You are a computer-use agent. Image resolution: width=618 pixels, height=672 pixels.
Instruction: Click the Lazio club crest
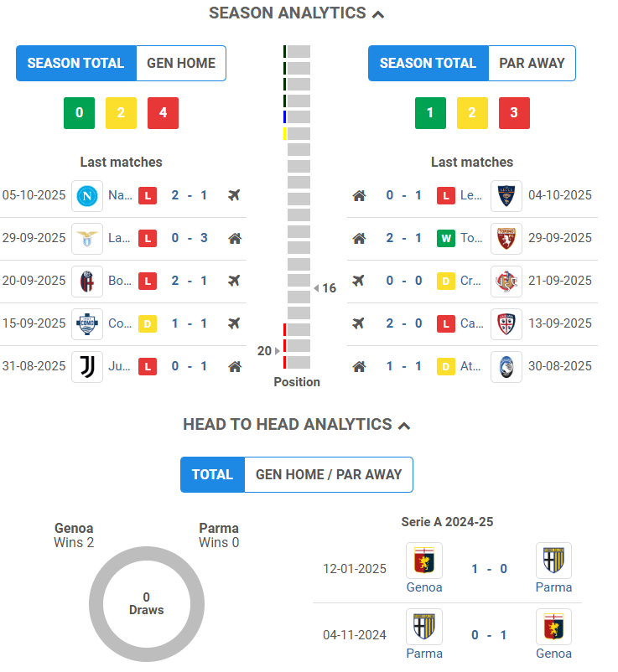(x=87, y=238)
